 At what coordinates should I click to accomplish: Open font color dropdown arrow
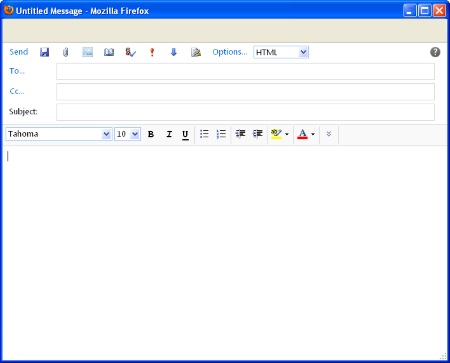pyautogui.click(x=313, y=134)
